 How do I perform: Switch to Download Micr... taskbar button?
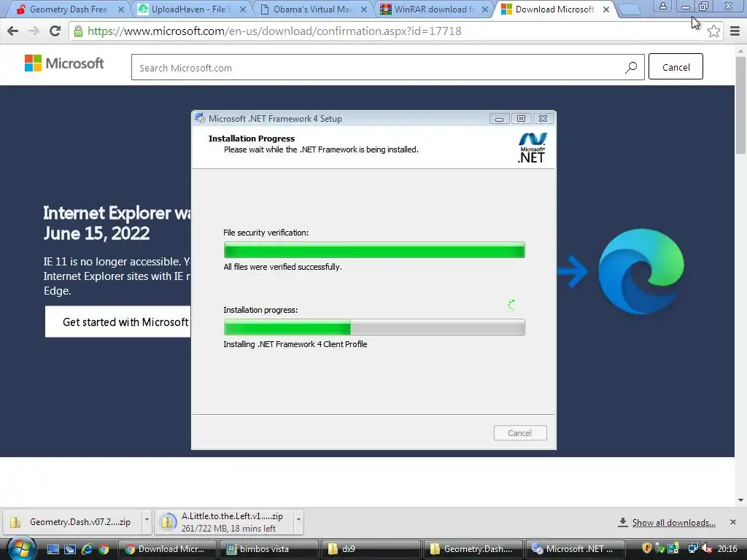[x=167, y=549]
